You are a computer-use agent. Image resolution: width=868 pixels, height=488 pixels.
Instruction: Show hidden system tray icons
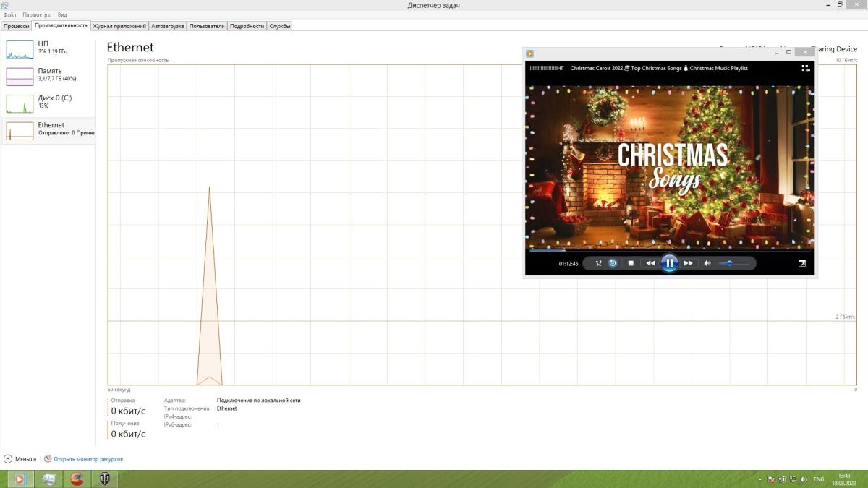pyautogui.click(x=760, y=479)
